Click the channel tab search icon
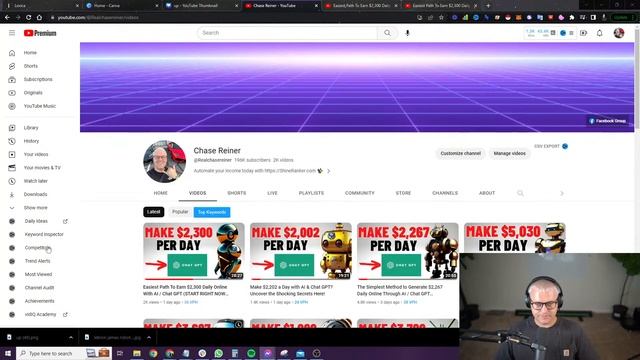 coord(520,193)
